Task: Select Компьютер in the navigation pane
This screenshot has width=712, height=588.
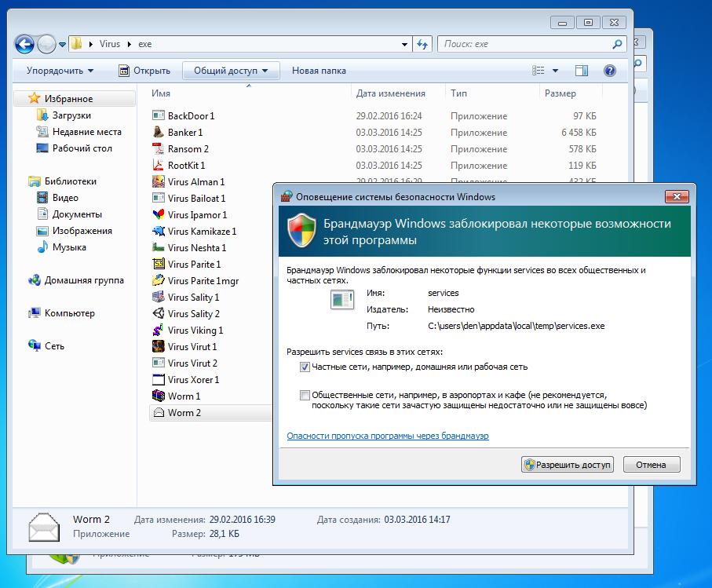Action: click(x=69, y=313)
